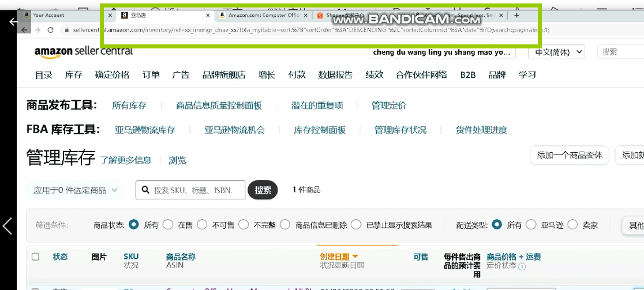Select the 商品信息已删除 radio button
The width and height of the screenshot is (644, 290).
tap(286, 224)
